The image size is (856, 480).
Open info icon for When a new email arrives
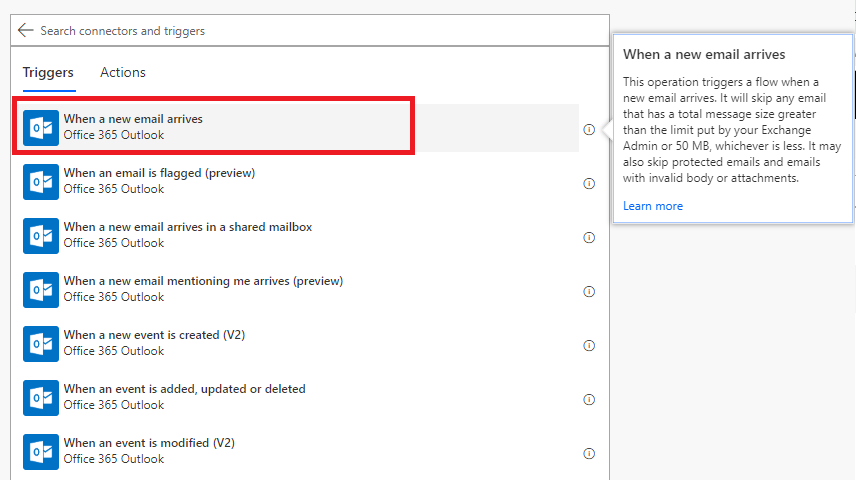pos(589,129)
